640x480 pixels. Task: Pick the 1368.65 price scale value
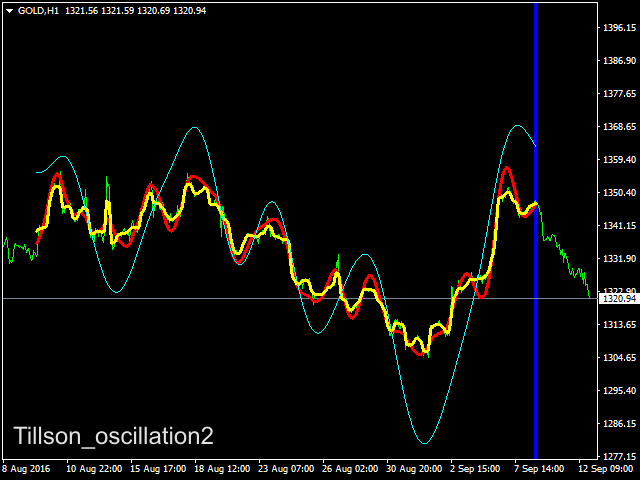coord(619,127)
